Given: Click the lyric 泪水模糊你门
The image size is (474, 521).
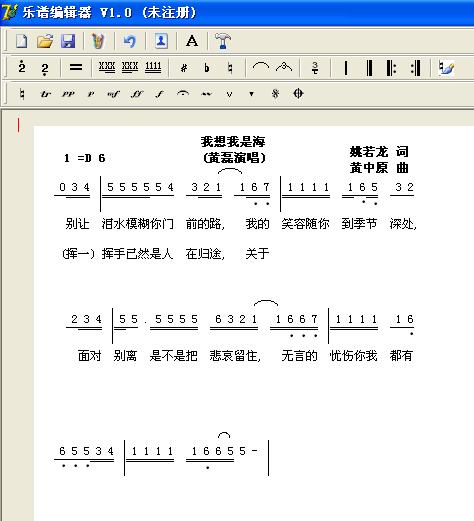Looking at the screenshot, I should [138, 224].
